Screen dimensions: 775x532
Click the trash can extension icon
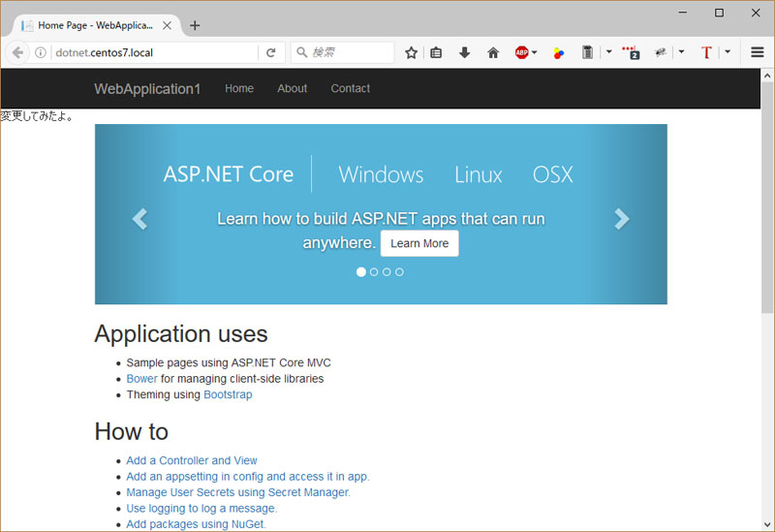587,52
